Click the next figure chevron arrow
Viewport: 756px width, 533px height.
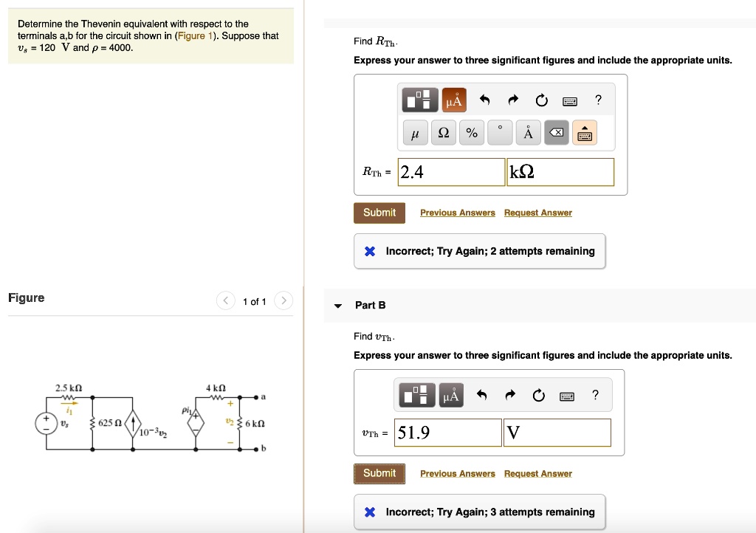tap(283, 300)
